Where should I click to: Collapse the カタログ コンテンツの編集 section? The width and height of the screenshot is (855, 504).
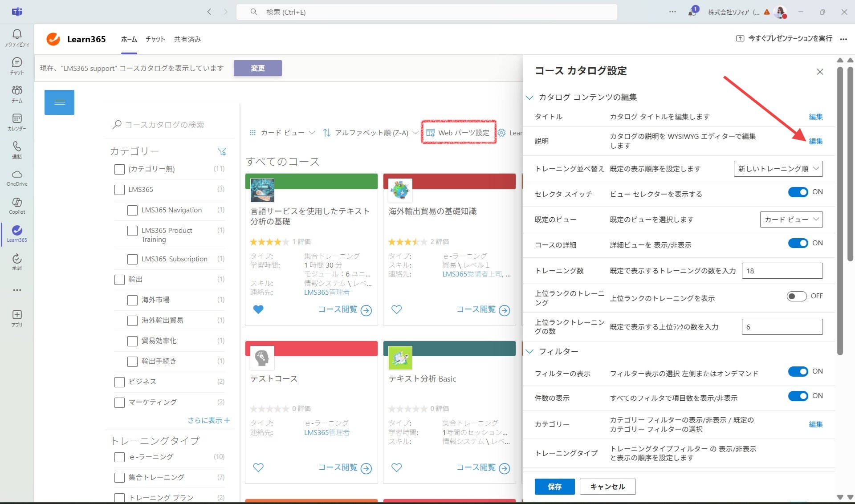[529, 97]
